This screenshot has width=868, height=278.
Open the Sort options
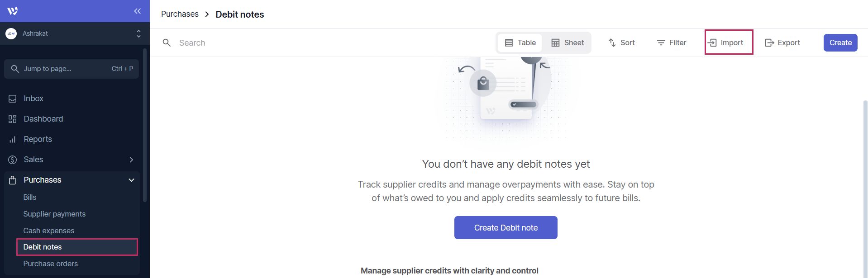tap(621, 42)
